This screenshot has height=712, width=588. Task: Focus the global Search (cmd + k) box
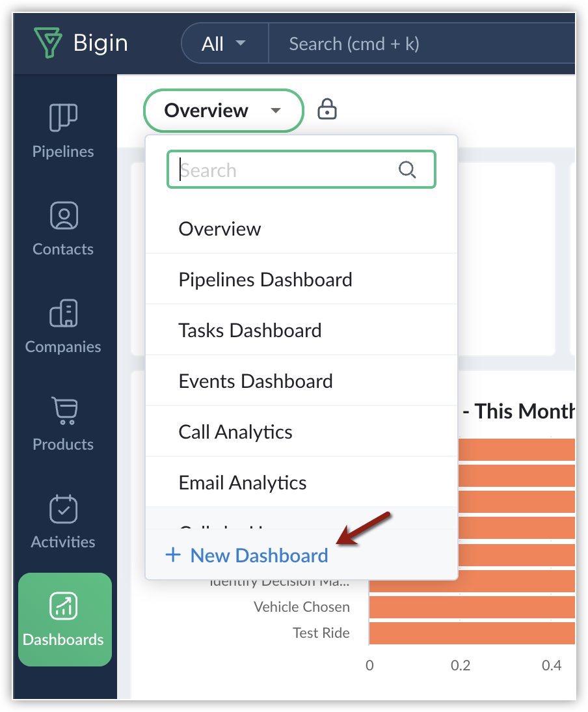click(x=422, y=44)
